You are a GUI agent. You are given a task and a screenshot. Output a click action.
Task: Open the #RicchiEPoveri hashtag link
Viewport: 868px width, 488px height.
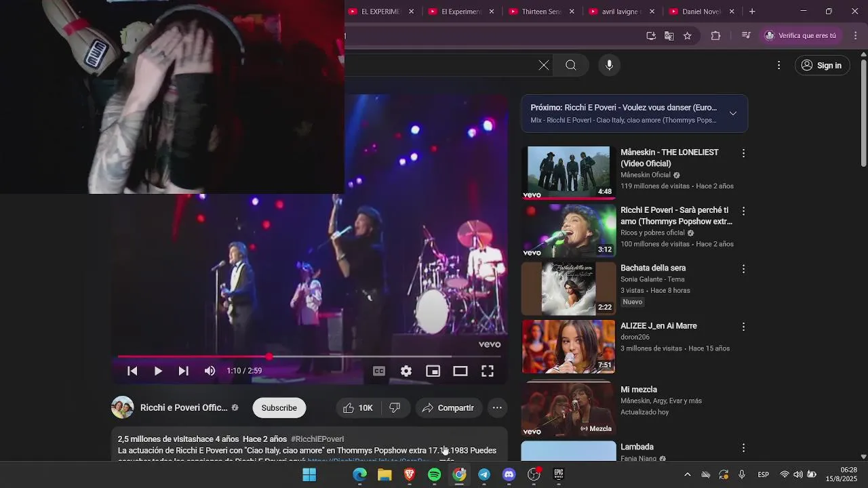point(317,439)
